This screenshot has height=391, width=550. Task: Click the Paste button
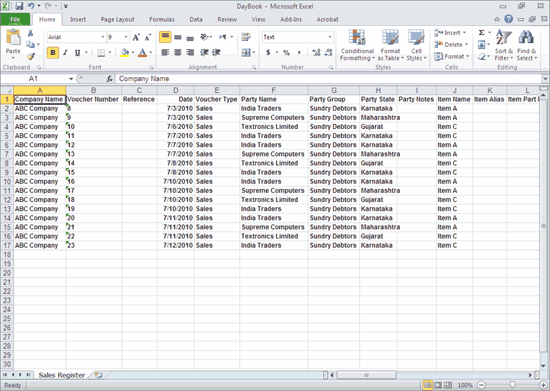(13, 44)
